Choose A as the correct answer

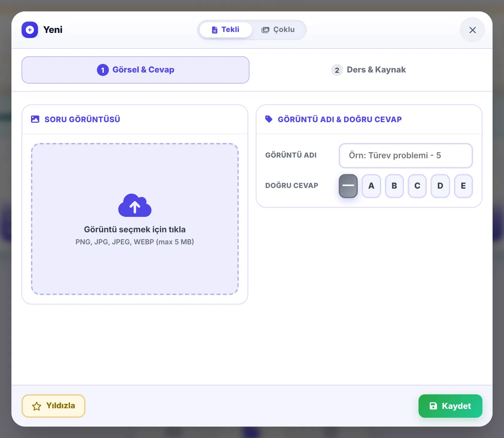tap(371, 186)
